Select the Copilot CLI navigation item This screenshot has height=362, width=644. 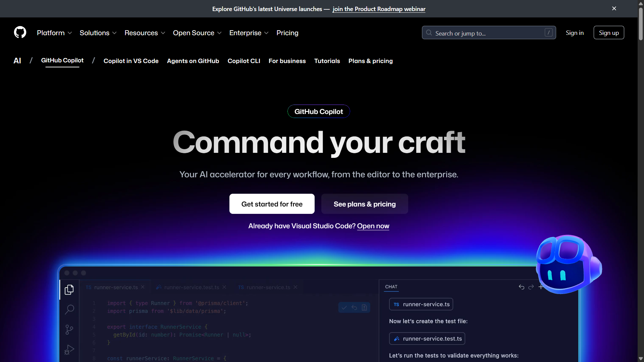244,61
